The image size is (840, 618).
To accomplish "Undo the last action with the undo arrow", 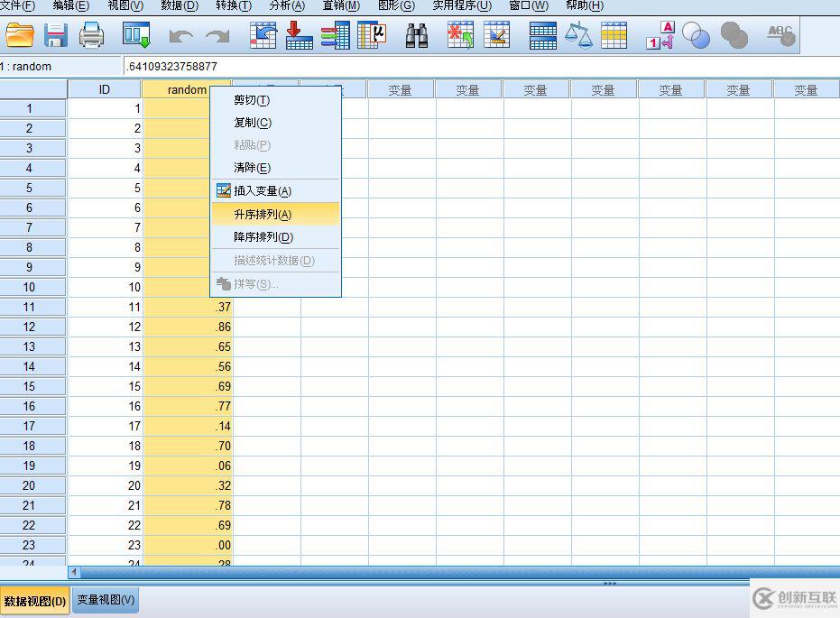I will (181, 36).
